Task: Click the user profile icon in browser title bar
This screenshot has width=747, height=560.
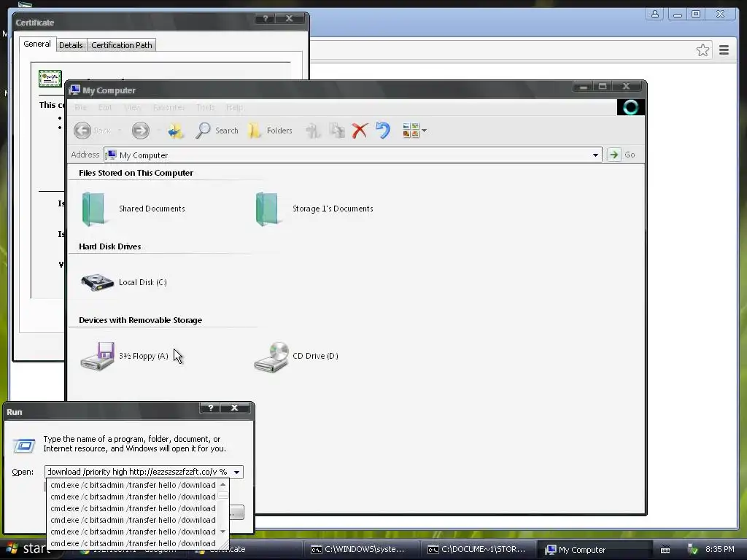Action: click(655, 15)
